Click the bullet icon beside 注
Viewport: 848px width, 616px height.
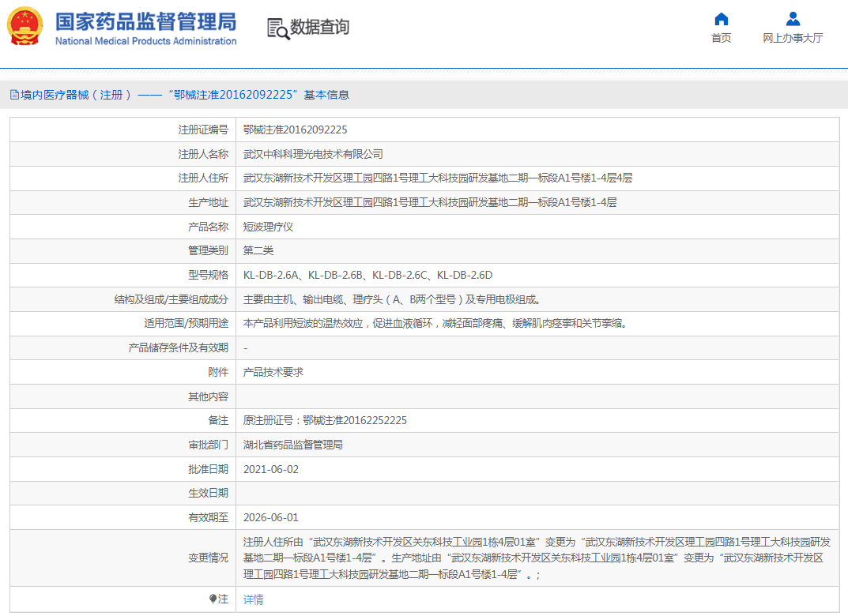pos(213,599)
